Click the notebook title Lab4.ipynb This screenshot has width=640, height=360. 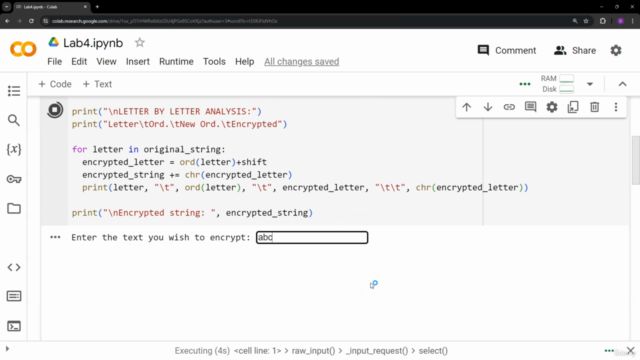pyautogui.click(x=93, y=43)
